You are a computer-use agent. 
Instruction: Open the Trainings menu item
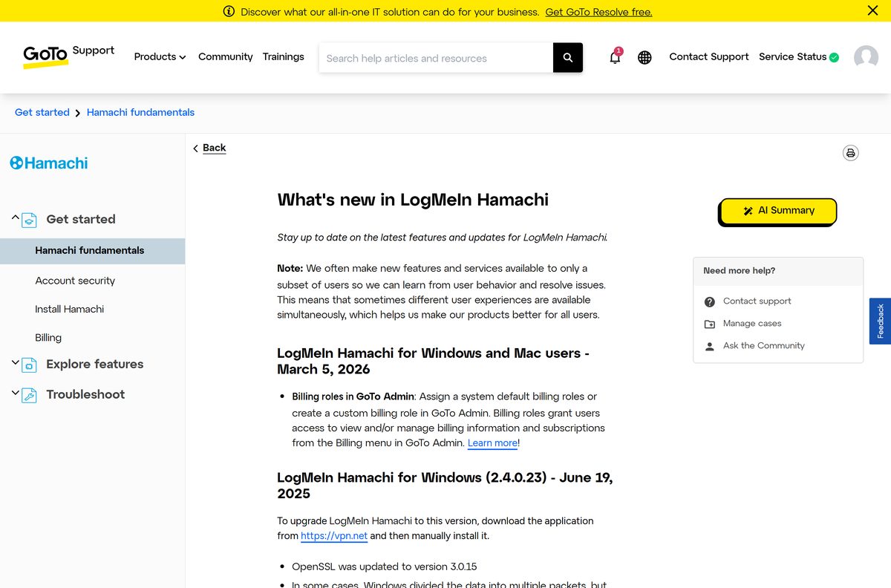tap(283, 56)
